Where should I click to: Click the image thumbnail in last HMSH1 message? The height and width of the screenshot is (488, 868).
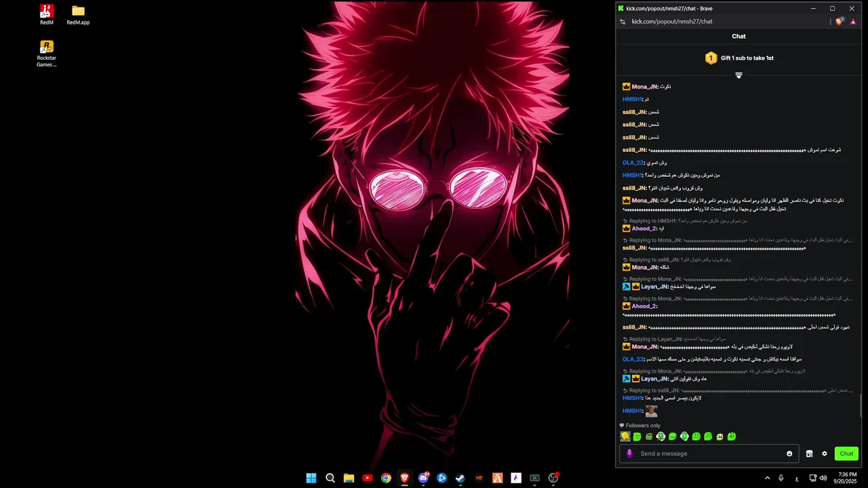[x=651, y=411]
